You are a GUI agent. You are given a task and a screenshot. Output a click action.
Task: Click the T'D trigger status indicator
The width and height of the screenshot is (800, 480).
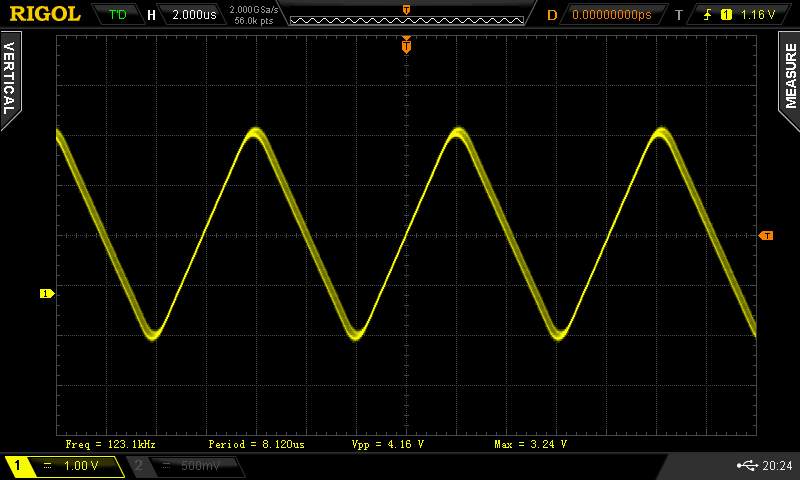(118, 15)
